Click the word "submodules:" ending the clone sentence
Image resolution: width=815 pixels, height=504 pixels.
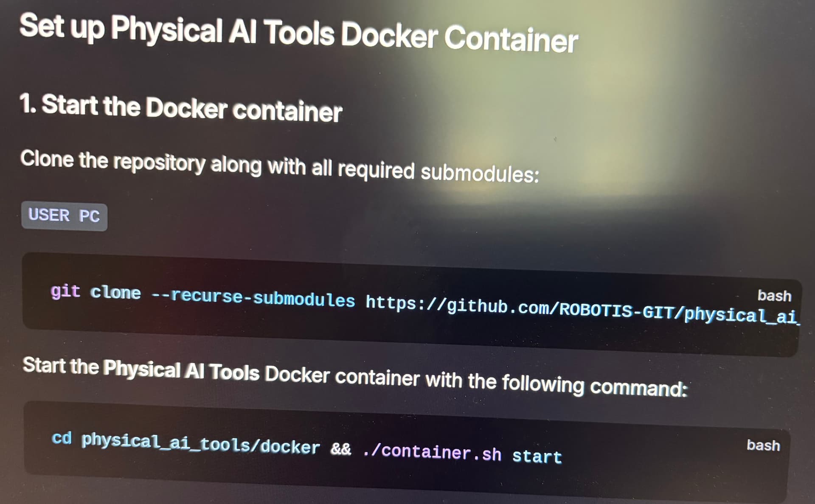click(x=480, y=173)
